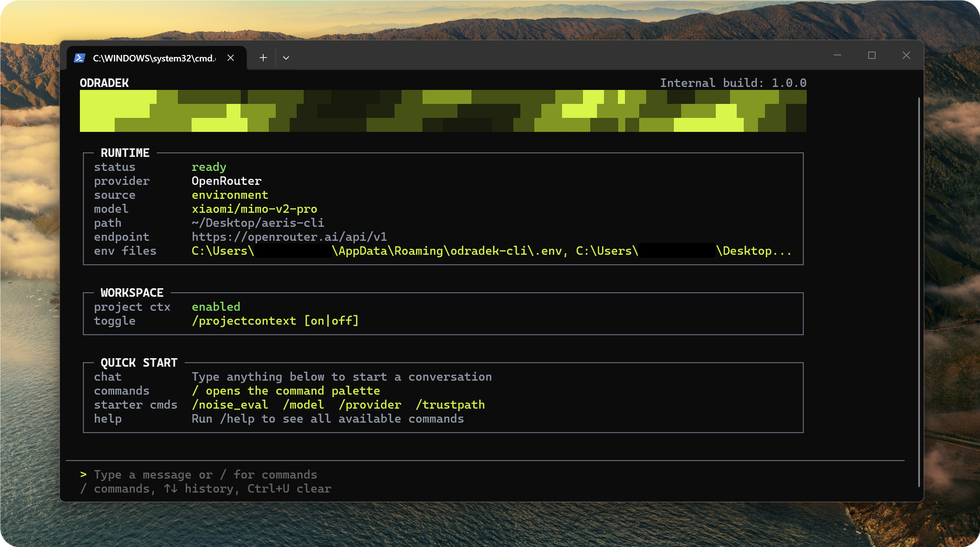Select the /noise_eval starter command

coord(230,405)
